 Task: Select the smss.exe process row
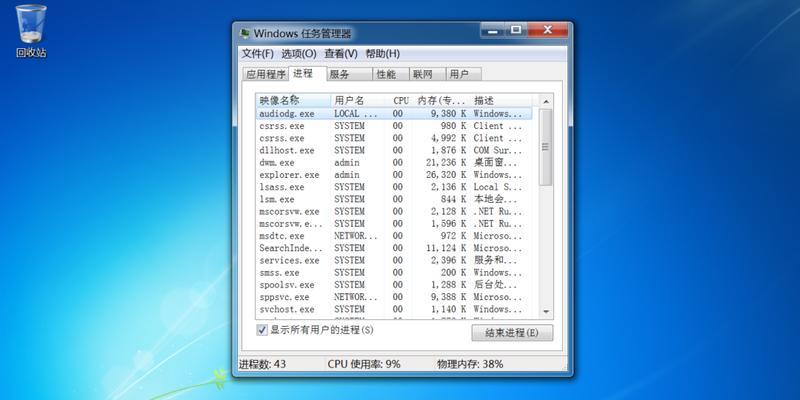(x=394, y=272)
